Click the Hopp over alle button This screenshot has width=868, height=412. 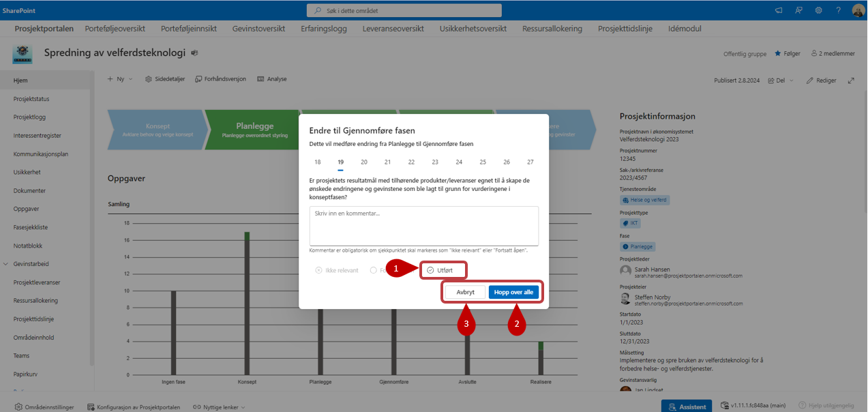click(x=513, y=292)
